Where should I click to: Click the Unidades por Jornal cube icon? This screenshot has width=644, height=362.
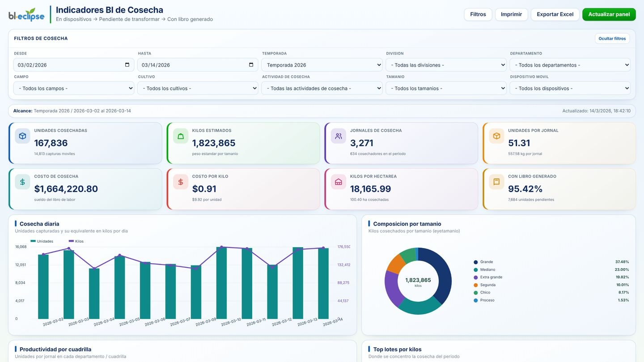click(x=496, y=136)
